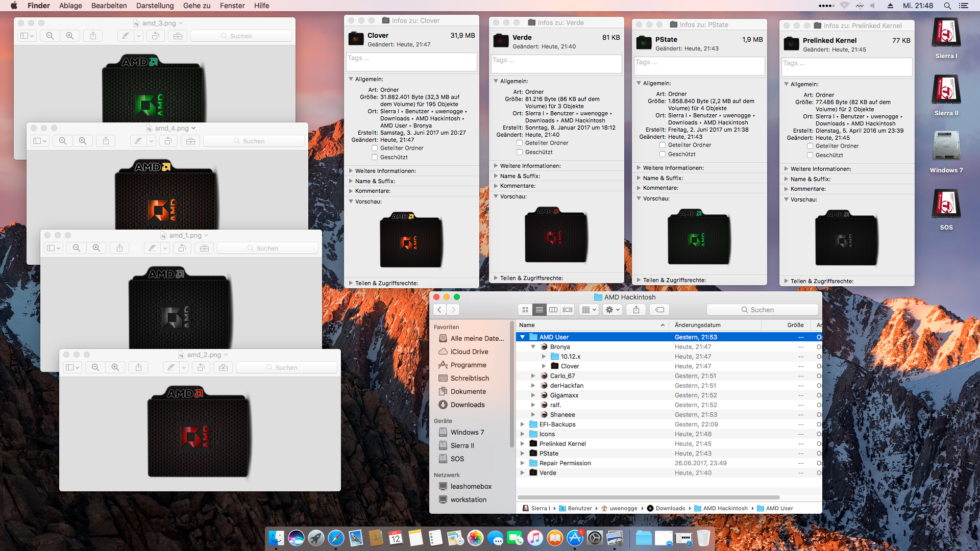Click the Tags field in PState info

click(x=699, y=66)
